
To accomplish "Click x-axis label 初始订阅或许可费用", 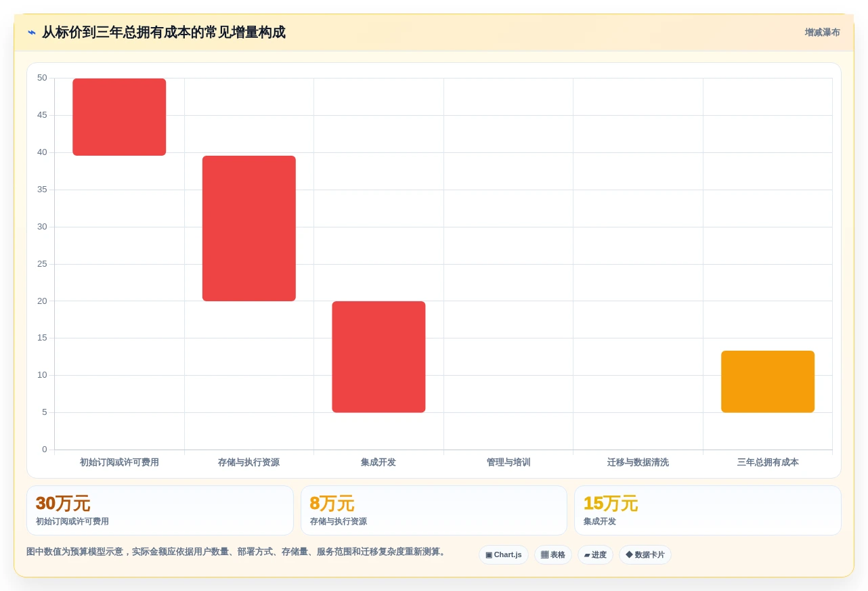I will click(119, 462).
